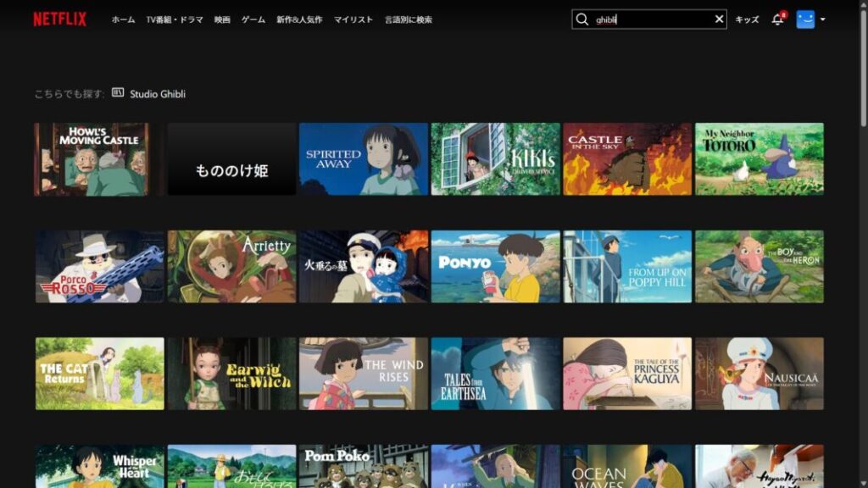Viewport: 868px width, 488px height.
Task: Switch to キッズ mode
Action: click(x=747, y=19)
